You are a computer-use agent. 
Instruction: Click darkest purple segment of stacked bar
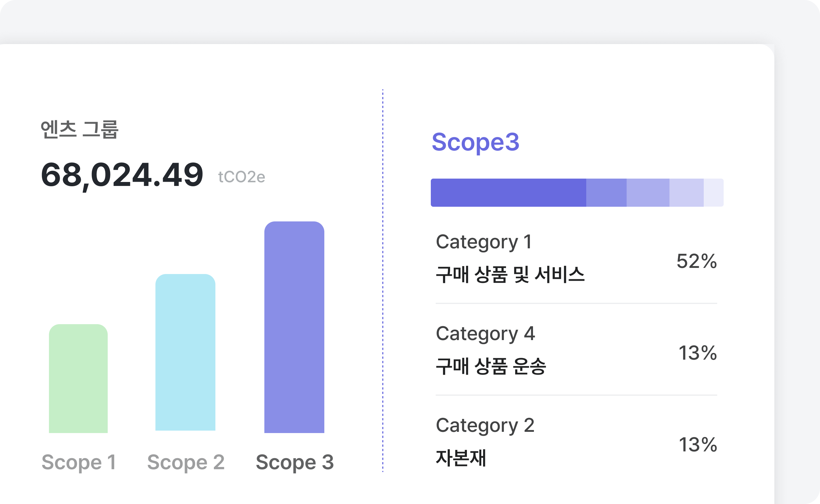coord(508,193)
